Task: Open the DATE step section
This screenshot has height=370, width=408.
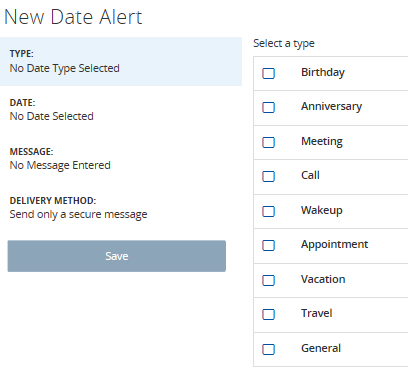Action: (121, 110)
